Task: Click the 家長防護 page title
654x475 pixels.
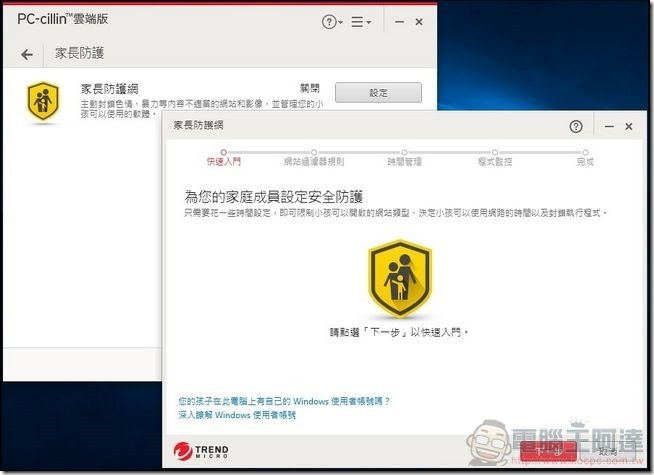Action: point(79,53)
